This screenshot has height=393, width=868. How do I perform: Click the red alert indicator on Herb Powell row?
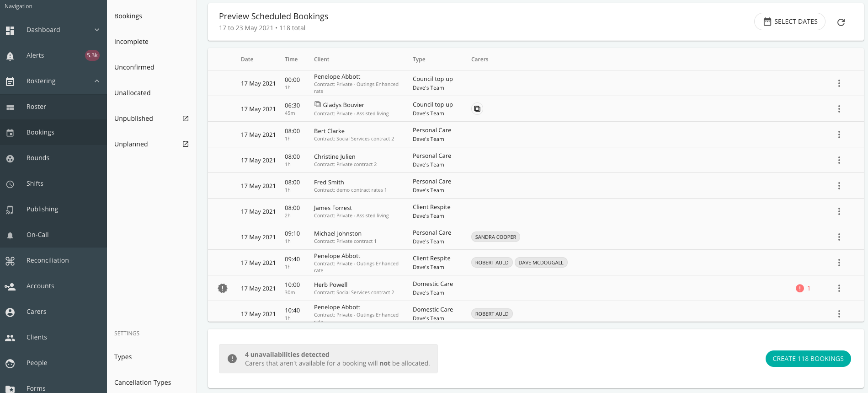[803, 288]
